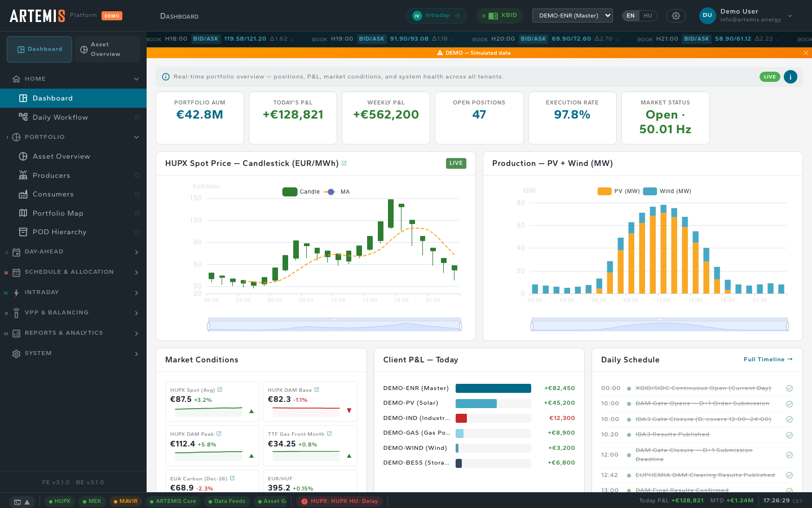Screen dimensions: 812x508
Task: Star the Producers menu item
Action: pos(136,176)
